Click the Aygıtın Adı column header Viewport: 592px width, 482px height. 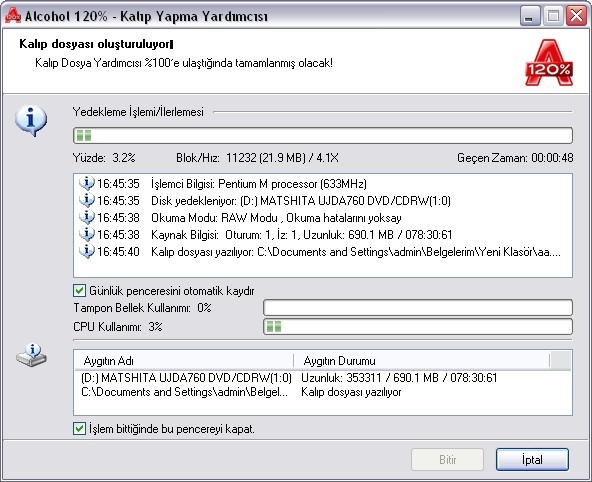184,361
